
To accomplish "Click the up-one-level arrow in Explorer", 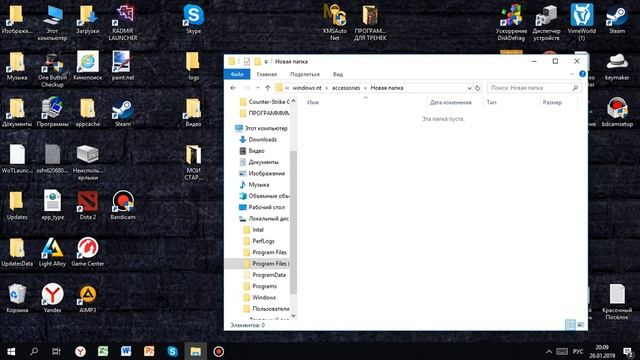I will pyautogui.click(x=268, y=88).
